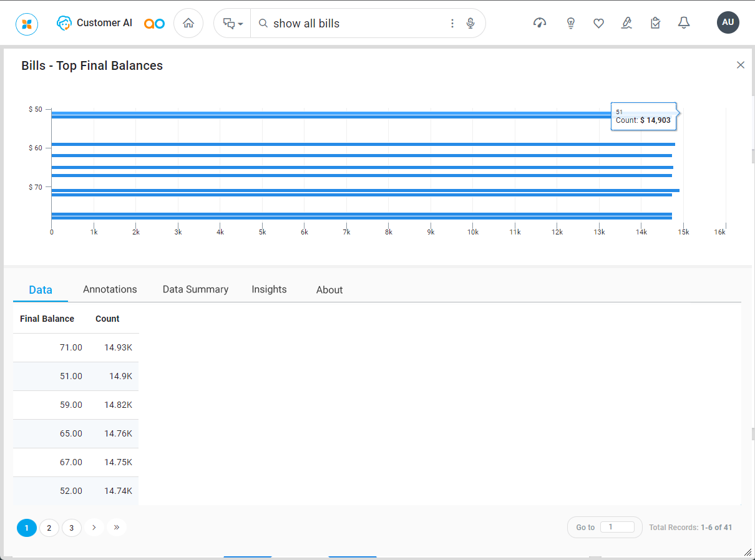The width and height of the screenshot is (755, 560).
Task: Jump to the last page of results
Action: click(117, 528)
